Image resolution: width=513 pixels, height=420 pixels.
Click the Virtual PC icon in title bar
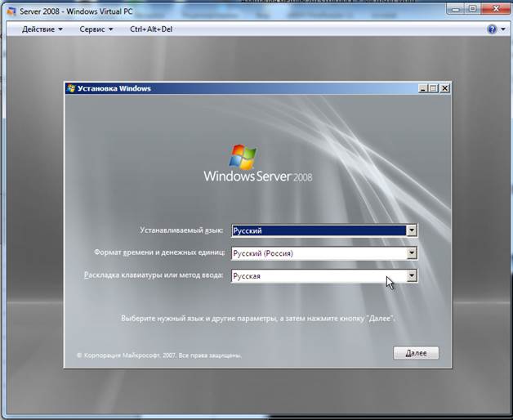tap(11, 11)
